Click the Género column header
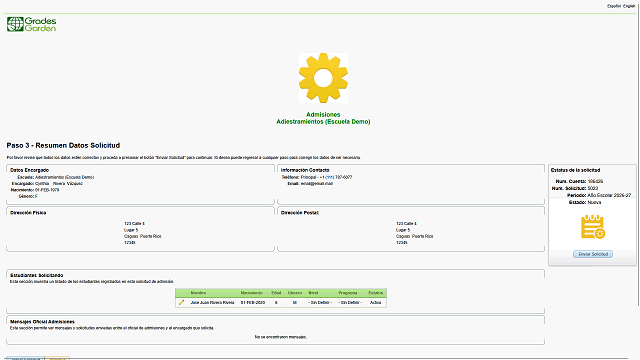 point(295,293)
